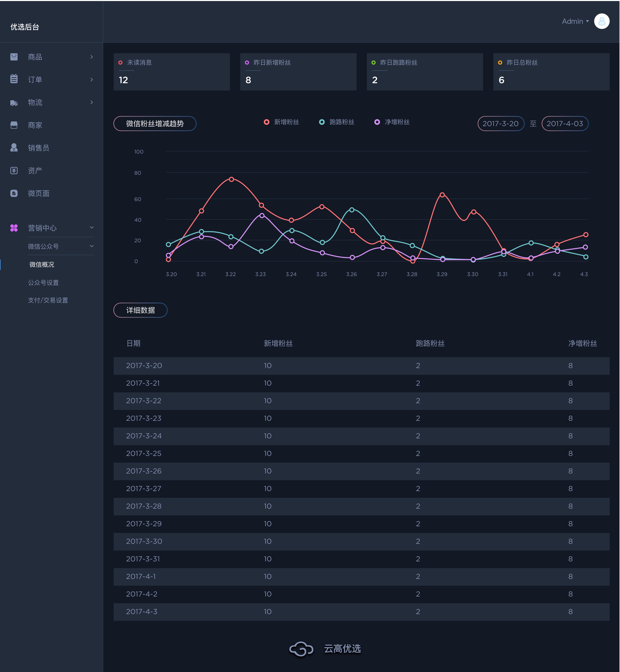Click the 微信粉丝增减趋势 button
The height and width of the screenshot is (672, 620).
[x=155, y=124]
